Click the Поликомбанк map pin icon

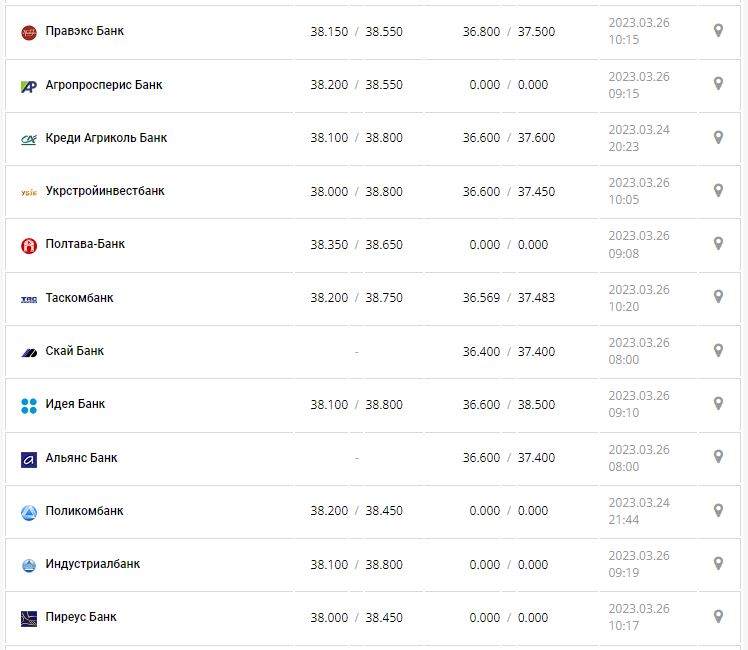(718, 511)
